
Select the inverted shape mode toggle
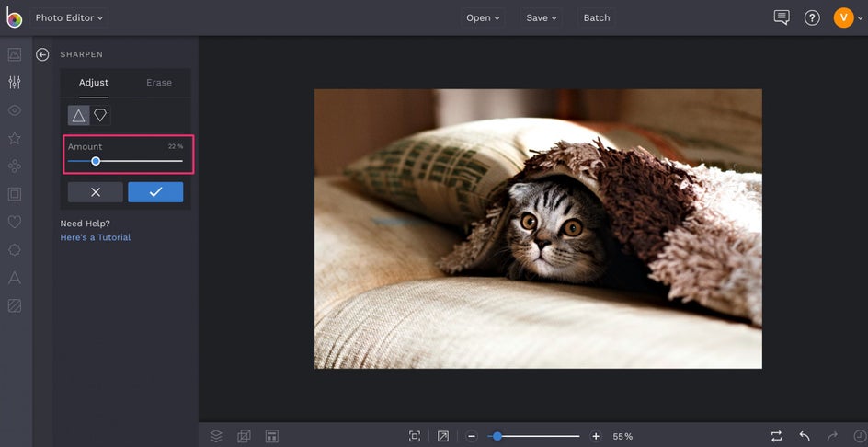[x=100, y=115]
